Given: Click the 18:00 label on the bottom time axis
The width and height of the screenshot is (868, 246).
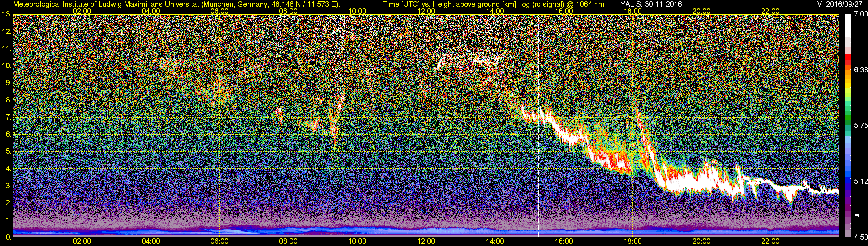Looking at the screenshot, I should point(632,241).
